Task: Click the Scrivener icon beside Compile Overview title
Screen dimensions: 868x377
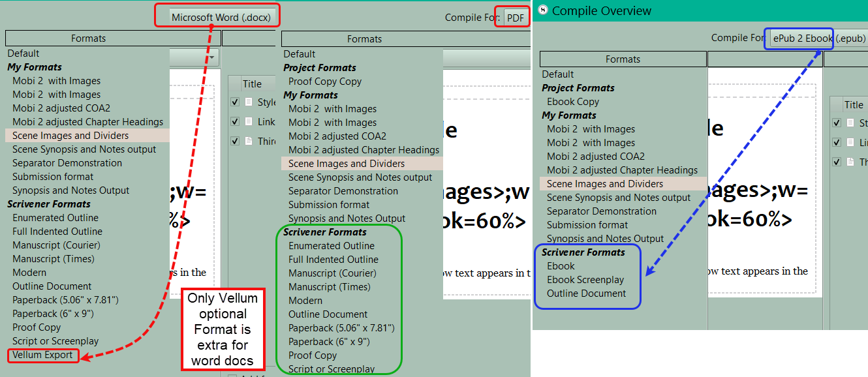Action: 542,10
